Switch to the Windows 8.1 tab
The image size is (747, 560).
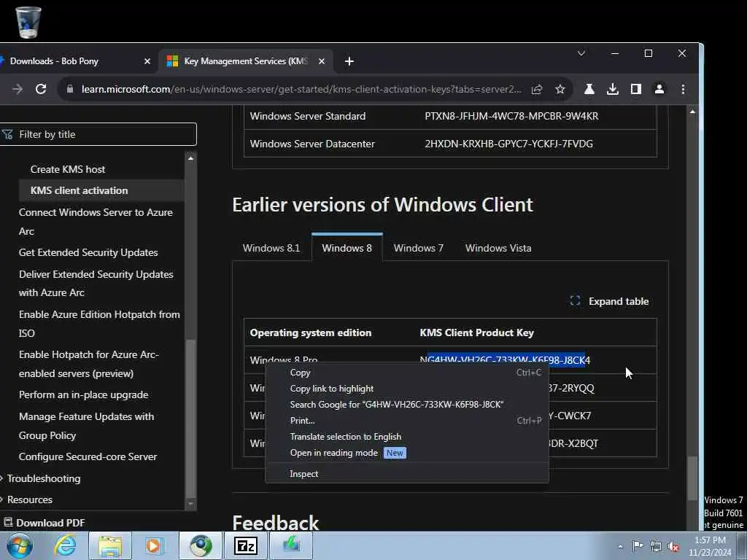[x=271, y=248]
